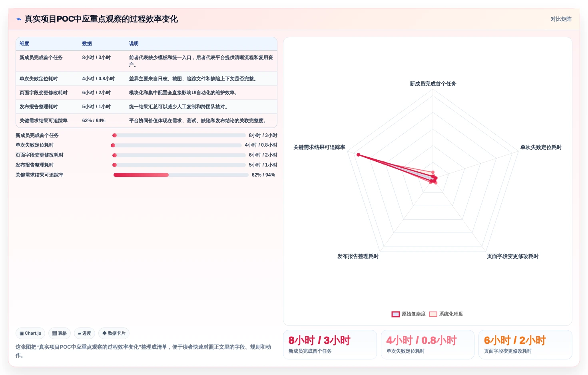588x375 pixels.
Task: Click radar axis label 发布报告整理耗时
Action: pyautogui.click(x=358, y=256)
